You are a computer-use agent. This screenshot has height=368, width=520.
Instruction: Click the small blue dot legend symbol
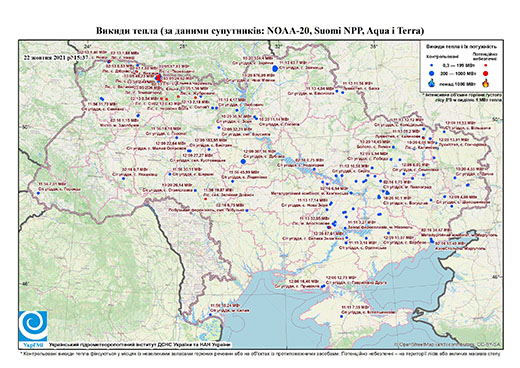pos(431,66)
